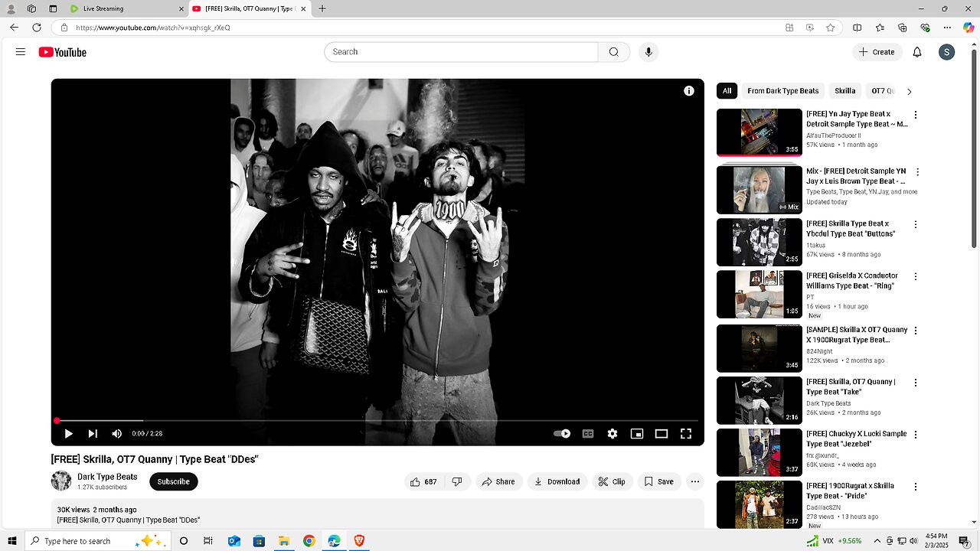Enter full screen mode
The height and width of the screenshot is (551, 980).
tap(686, 434)
